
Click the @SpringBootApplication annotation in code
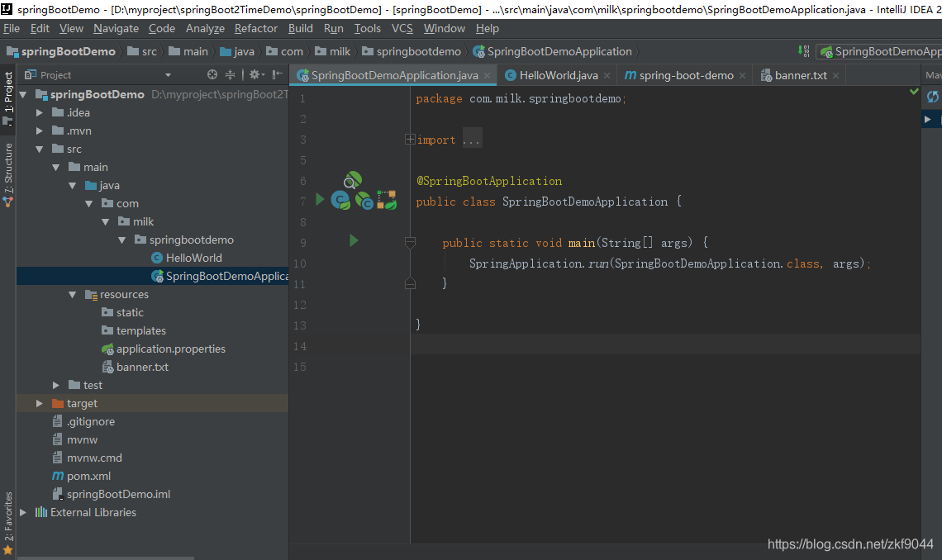tap(489, 181)
